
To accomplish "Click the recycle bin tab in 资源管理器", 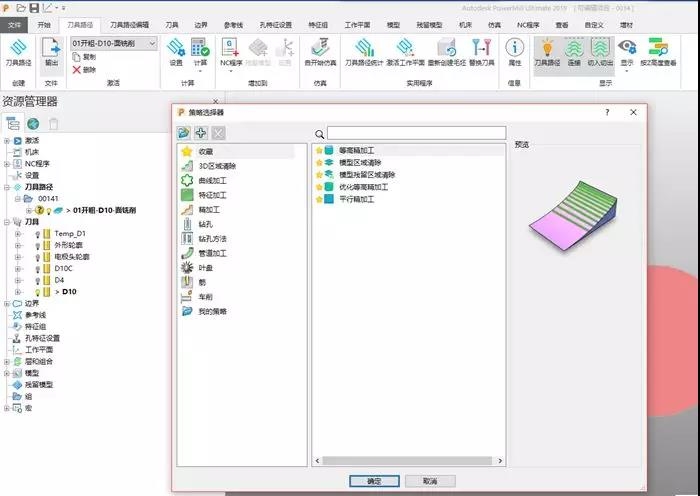I will 54,124.
